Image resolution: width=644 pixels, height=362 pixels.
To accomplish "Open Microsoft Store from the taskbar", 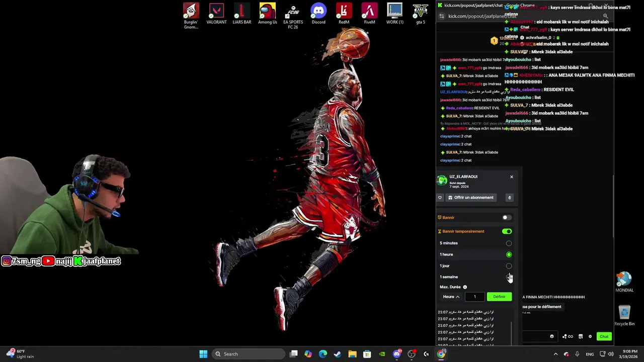I will [x=367, y=354].
